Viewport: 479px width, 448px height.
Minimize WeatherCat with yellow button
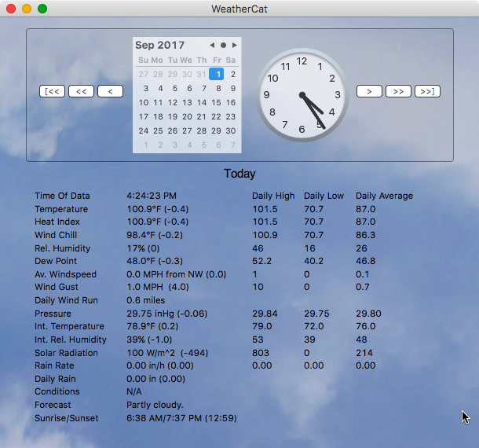[27, 9]
